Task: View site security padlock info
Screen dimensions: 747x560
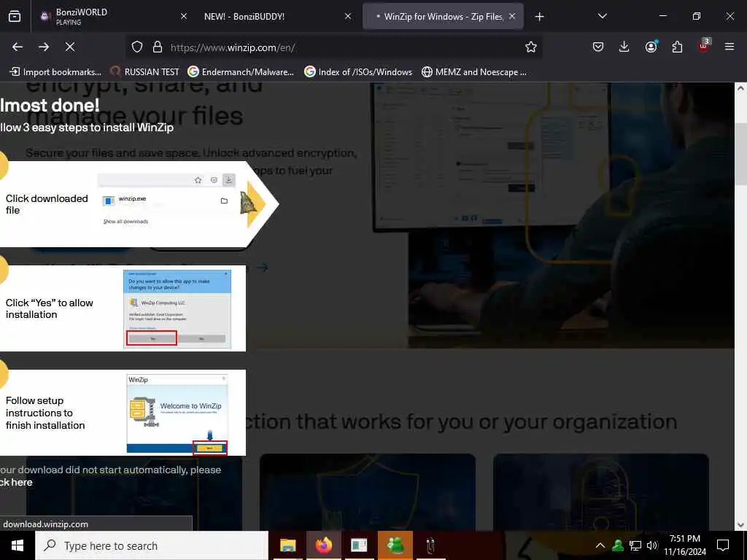Action: pos(158,47)
